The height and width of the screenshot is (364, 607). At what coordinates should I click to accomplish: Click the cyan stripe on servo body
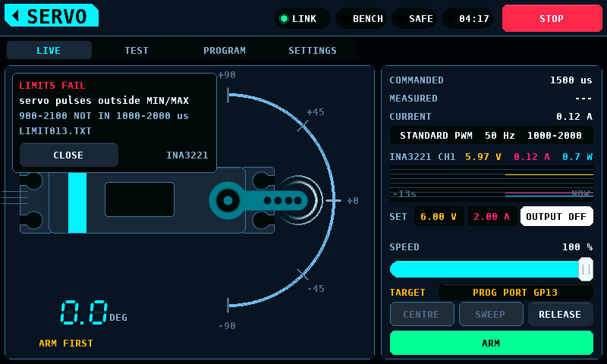[x=77, y=202]
